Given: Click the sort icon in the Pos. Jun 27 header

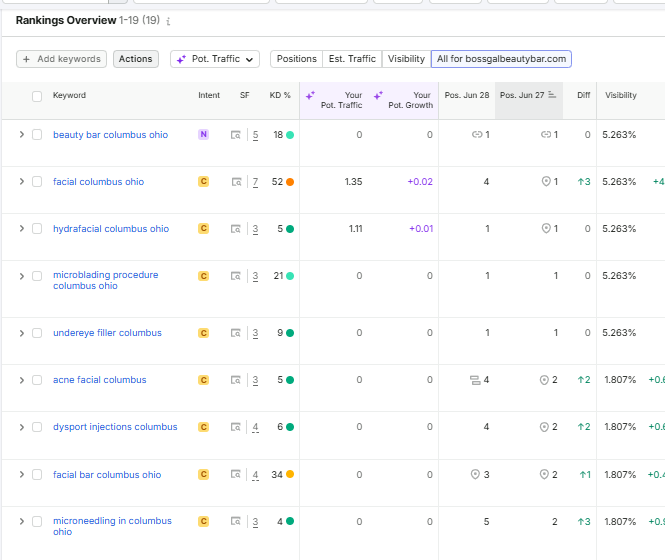Looking at the screenshot, I should 552,95.
